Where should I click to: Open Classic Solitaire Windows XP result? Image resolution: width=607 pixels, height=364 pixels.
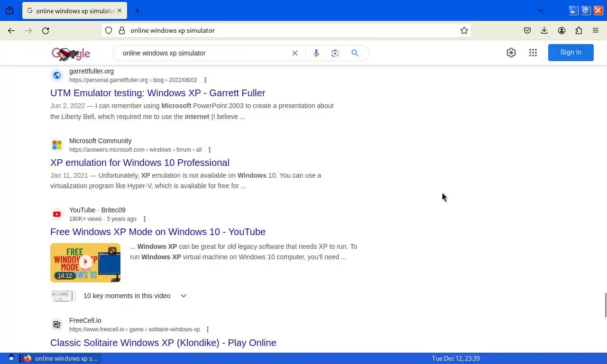tap(163, 343)
